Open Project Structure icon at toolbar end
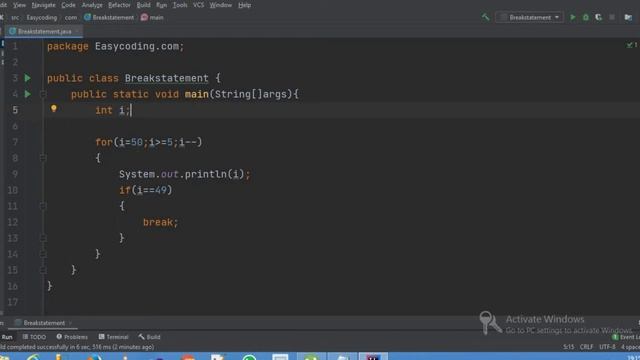 628,17
